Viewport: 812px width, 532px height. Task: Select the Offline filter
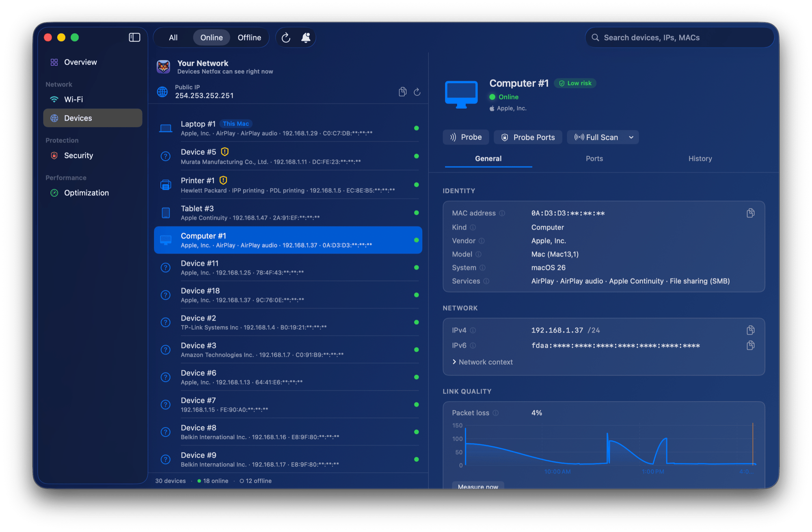(x=249, y=38)
